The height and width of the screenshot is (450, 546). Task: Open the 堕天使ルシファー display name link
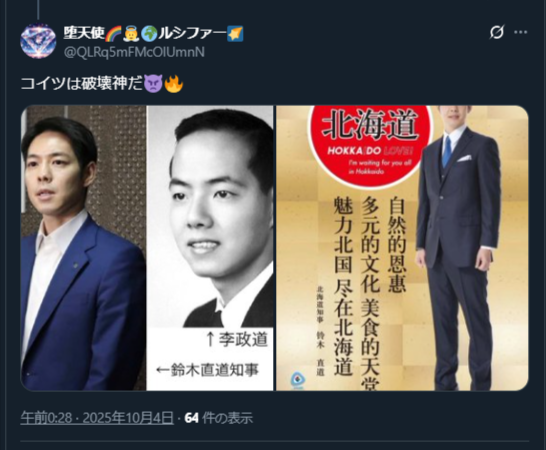(154, 34)
